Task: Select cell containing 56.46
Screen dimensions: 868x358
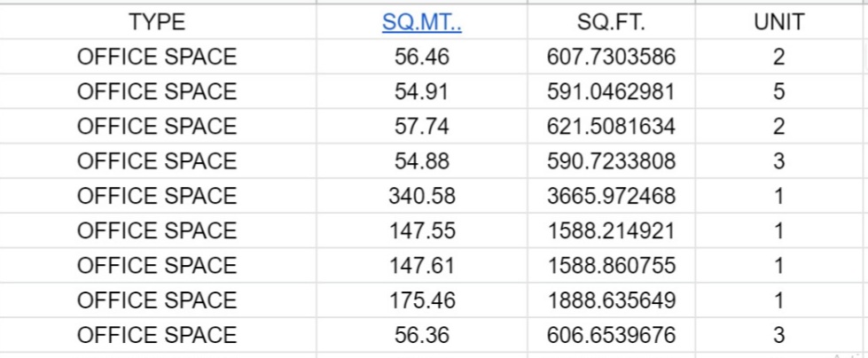Action: pyautogui.click(x=422, y=57)
